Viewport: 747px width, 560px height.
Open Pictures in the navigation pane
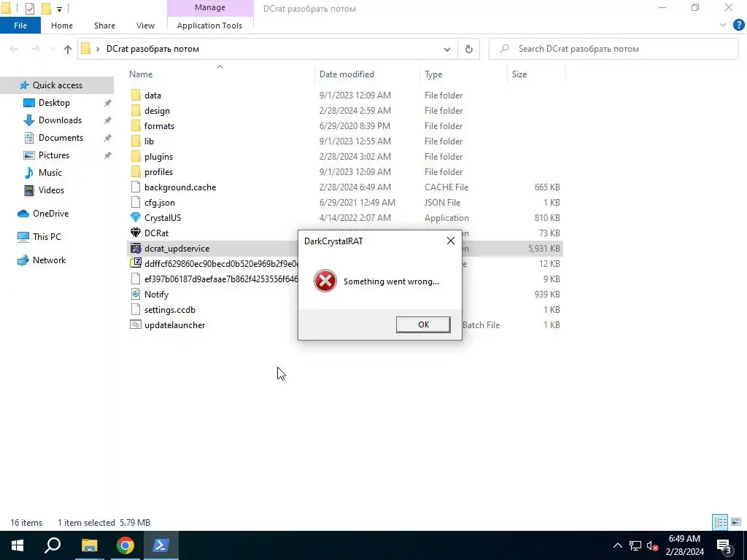coord(53,155)
